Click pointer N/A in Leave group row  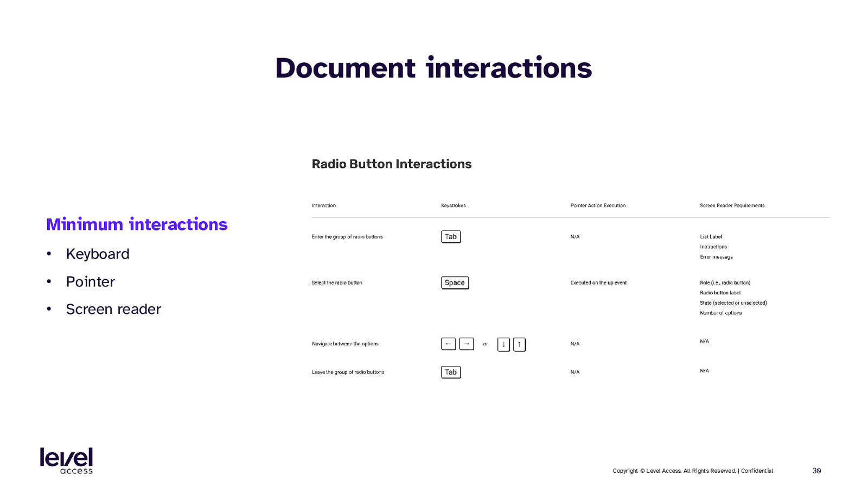coord(575,372)
